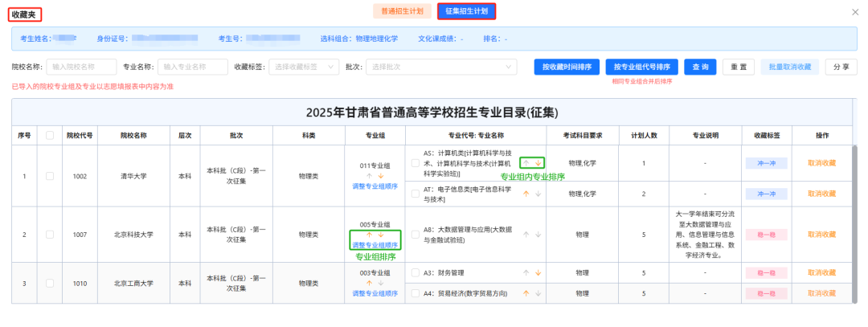
Task: Tick the AT 电子信息类 major checkbox
Action: [x=416, y=194]
